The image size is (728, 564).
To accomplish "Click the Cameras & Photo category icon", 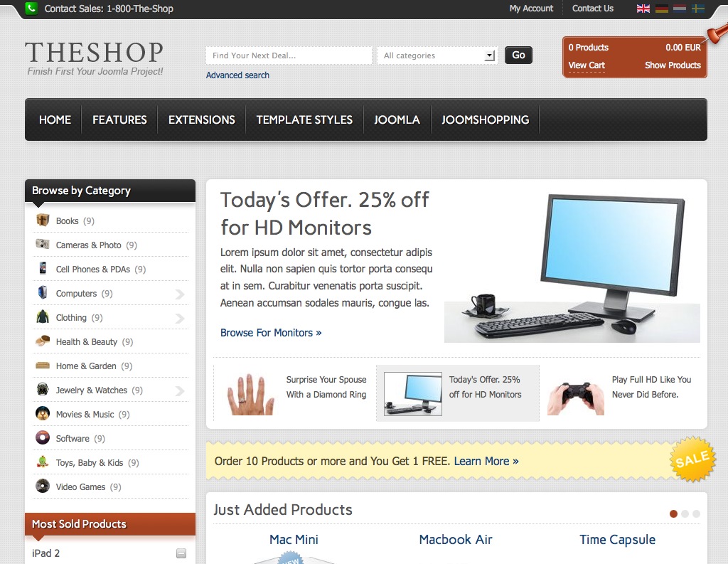I will point(43,244).
